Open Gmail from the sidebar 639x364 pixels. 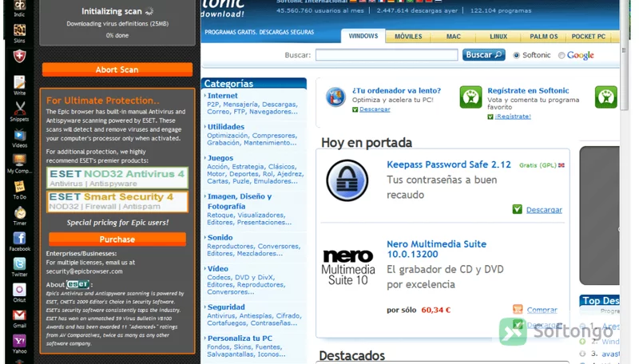tap(19, 318)
